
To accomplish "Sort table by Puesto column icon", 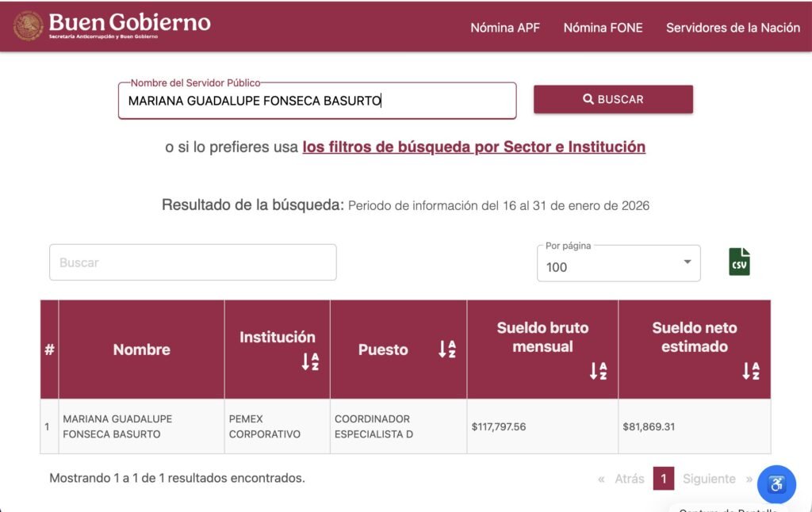I will (447, 350).
